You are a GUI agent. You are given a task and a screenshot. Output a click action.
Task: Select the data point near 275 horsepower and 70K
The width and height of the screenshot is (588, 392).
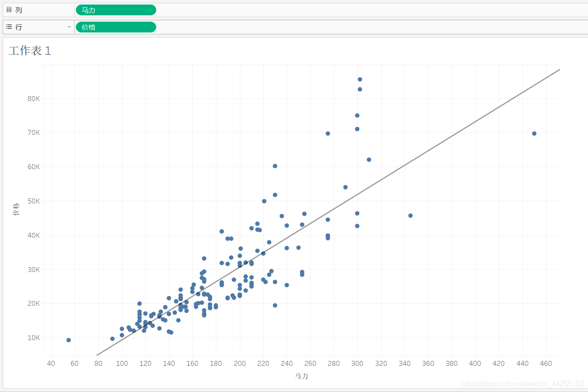[328, 134]
